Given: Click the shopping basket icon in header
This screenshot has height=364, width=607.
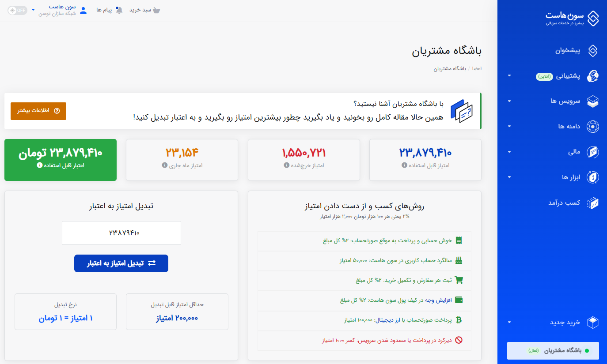Looking at the screenshot, I should pos(156,10).
